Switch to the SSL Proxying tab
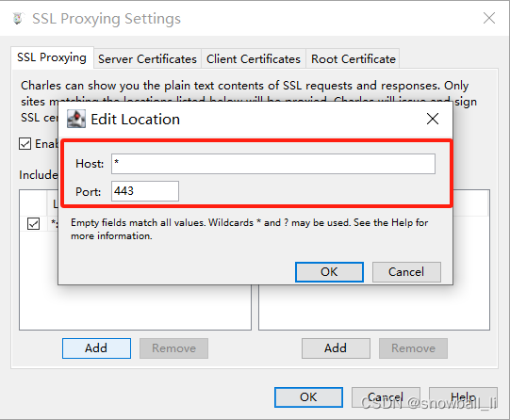This screenshot has height=420, width=510. [x=52, y=57]
